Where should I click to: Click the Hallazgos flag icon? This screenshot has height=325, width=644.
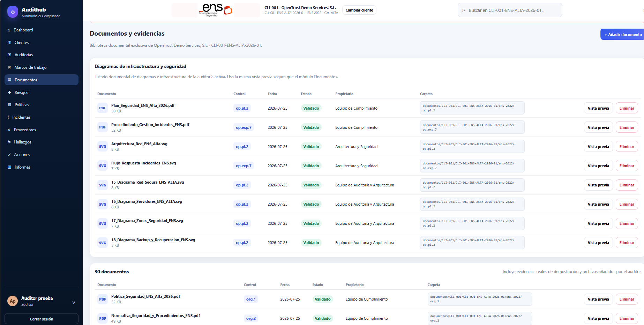(9, 142)
